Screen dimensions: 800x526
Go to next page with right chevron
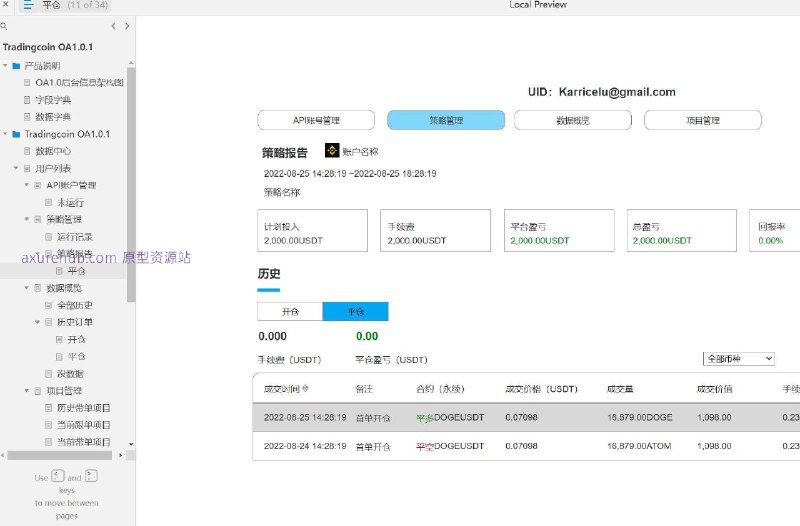click(x=127, y=26)
